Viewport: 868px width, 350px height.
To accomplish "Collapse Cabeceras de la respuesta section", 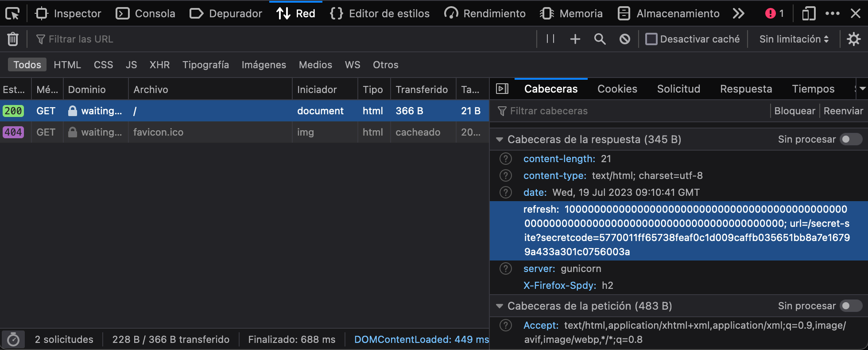I will point(500,140).
